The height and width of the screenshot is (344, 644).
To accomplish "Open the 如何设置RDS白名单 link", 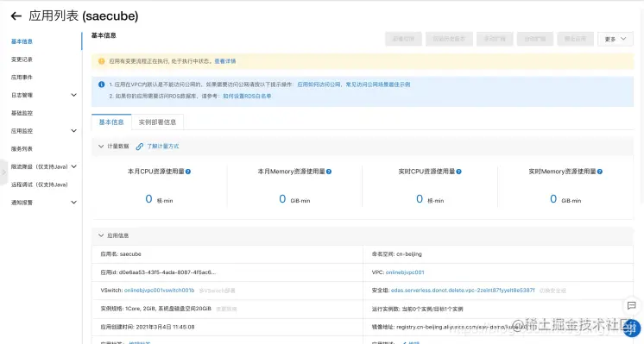I will pyautogui.click(x=247, y=96).
